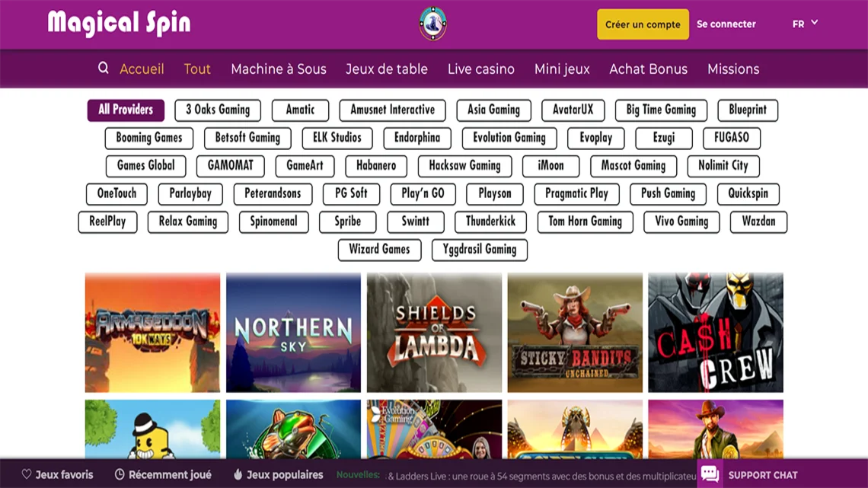The image size is (868, 488).
Task: Show PG Soft games
Action: (x=351, y=193)
